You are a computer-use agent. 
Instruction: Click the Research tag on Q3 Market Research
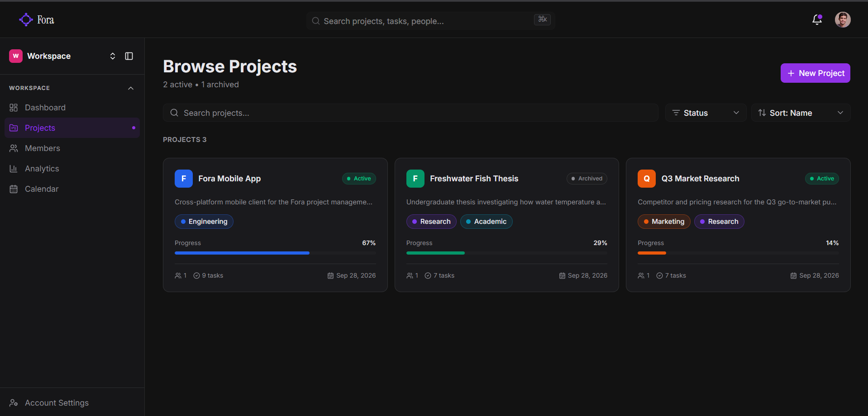coord(719,222)
